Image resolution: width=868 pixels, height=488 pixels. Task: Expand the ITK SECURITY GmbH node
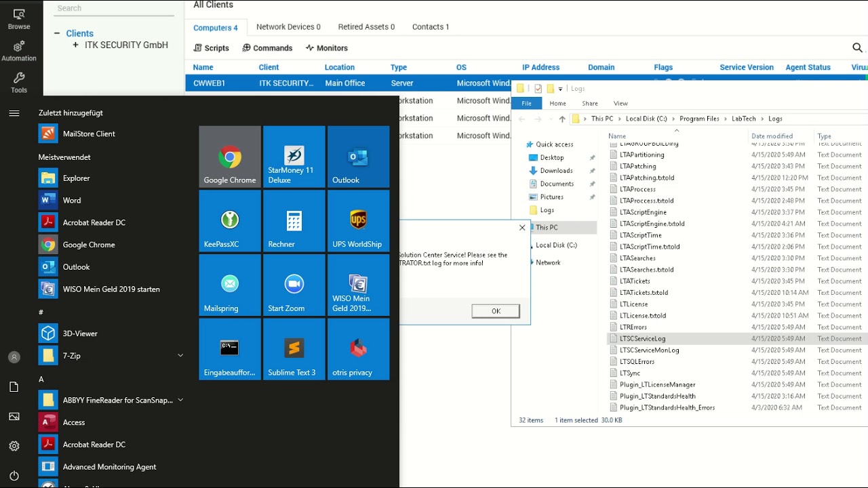click(75, 45)
